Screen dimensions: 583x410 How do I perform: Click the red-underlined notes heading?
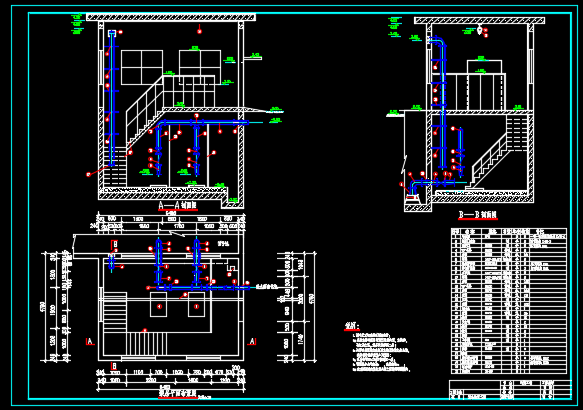tap(352, 326)
